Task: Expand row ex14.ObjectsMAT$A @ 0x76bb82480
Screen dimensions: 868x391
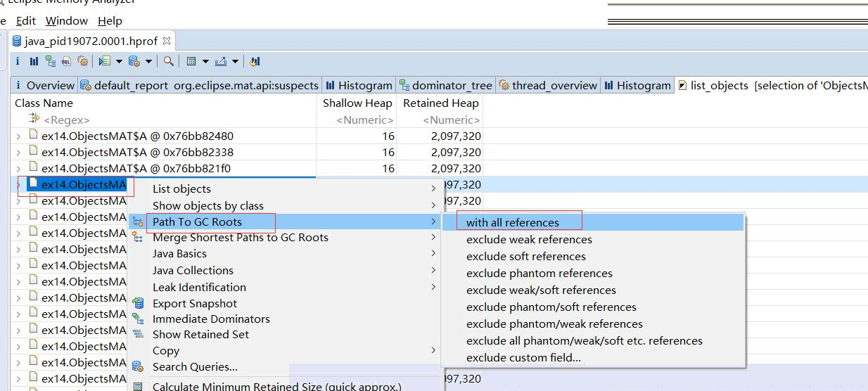Action: pyautogui.click(x=18, y=136)
